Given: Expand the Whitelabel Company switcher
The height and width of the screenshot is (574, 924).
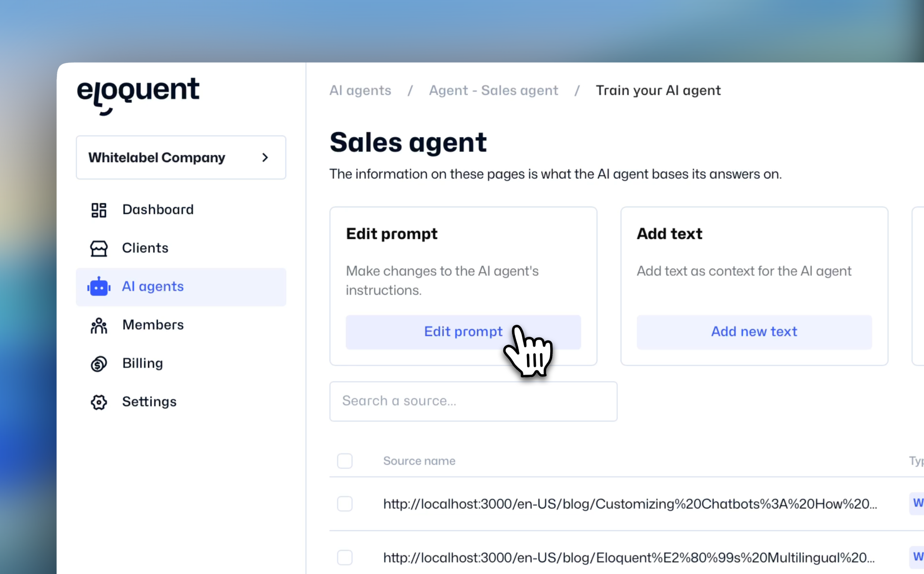Looking at the screenshot, I should [x=180, y=157].
